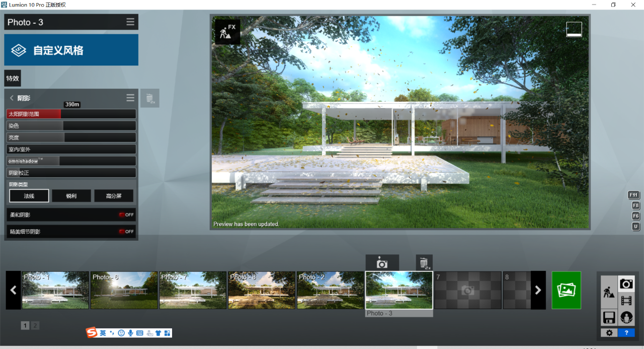Image resolution: width=644 pixels, height=349 pixels.
Task: Open the settings gear icon
Action: 609,333
